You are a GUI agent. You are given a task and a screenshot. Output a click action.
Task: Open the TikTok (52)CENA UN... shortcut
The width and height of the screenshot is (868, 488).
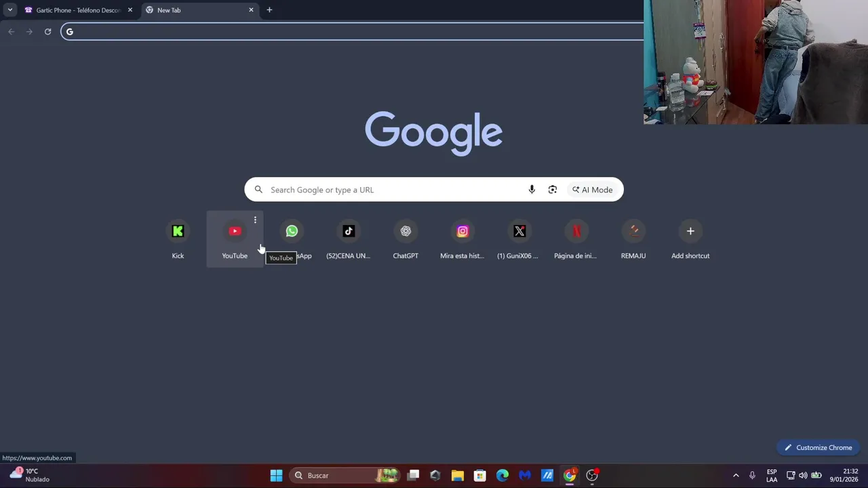coord(349,239)
